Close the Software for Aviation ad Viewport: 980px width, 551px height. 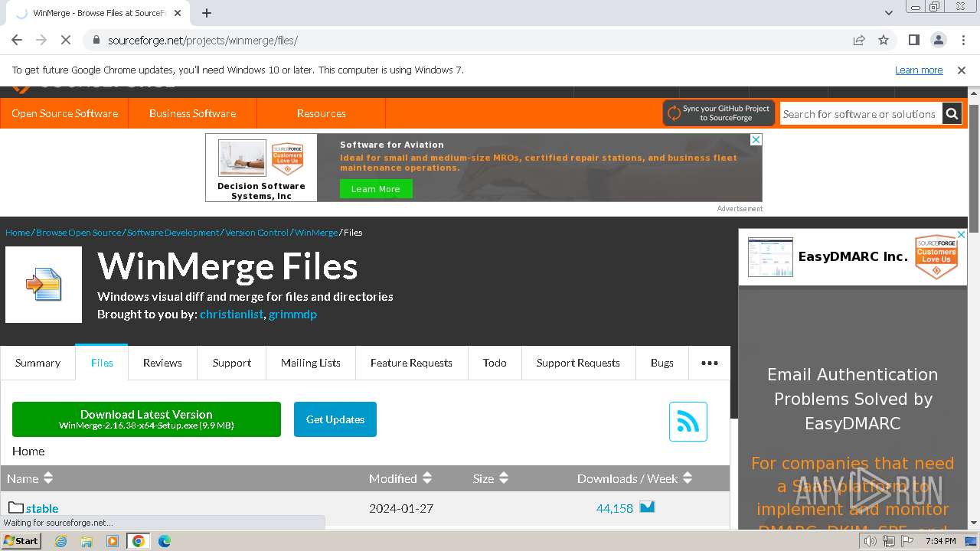[x=756, y=139]
